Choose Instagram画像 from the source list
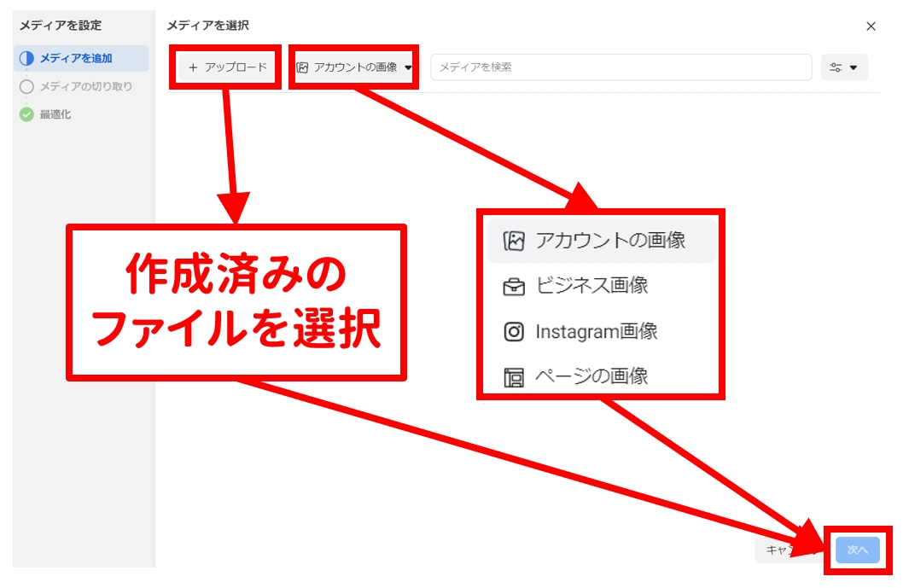Image resolution: width=909 pixels, height=588 pixels. 596,331
